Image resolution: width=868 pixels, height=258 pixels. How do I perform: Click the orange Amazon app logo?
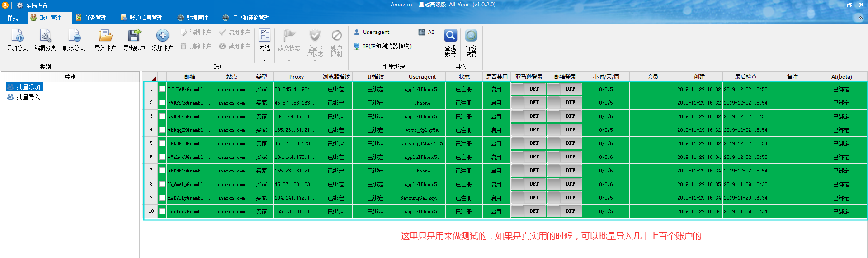click(x=5, y=5)
